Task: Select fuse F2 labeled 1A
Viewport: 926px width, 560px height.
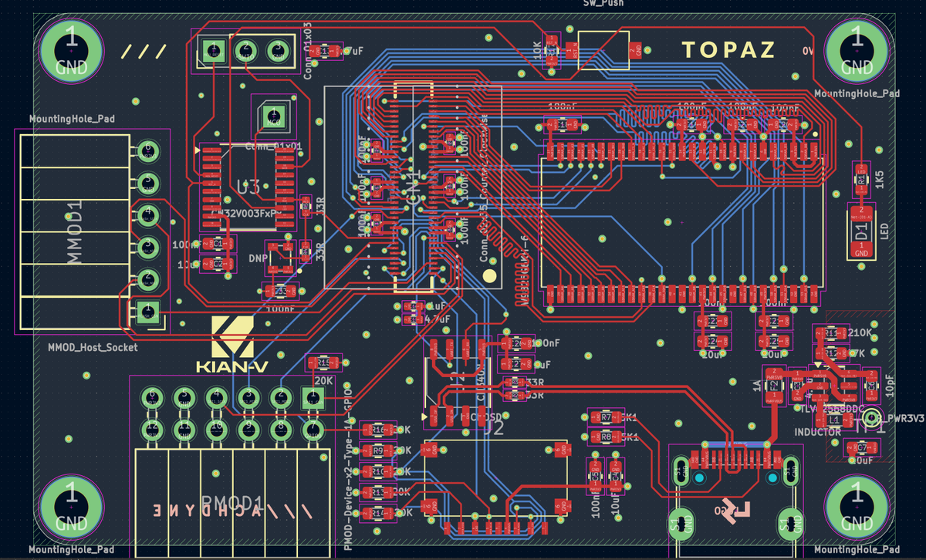Action: (773, 384)
